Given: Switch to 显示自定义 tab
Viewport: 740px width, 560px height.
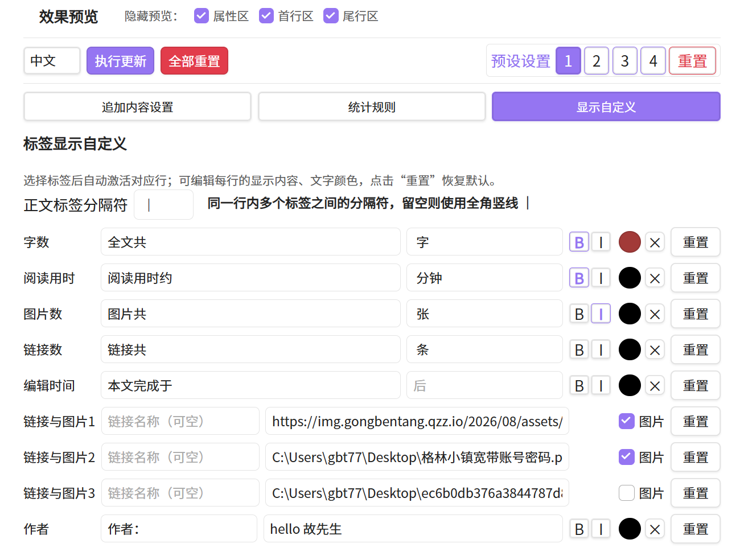Looking at the screenshot, I should [x=606, y=107].
